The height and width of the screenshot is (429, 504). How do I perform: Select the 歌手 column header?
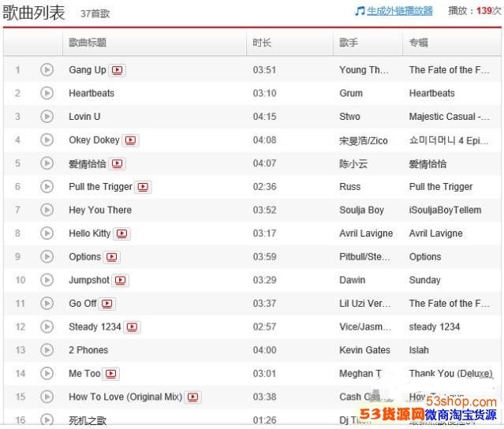(x=349, y=43)
